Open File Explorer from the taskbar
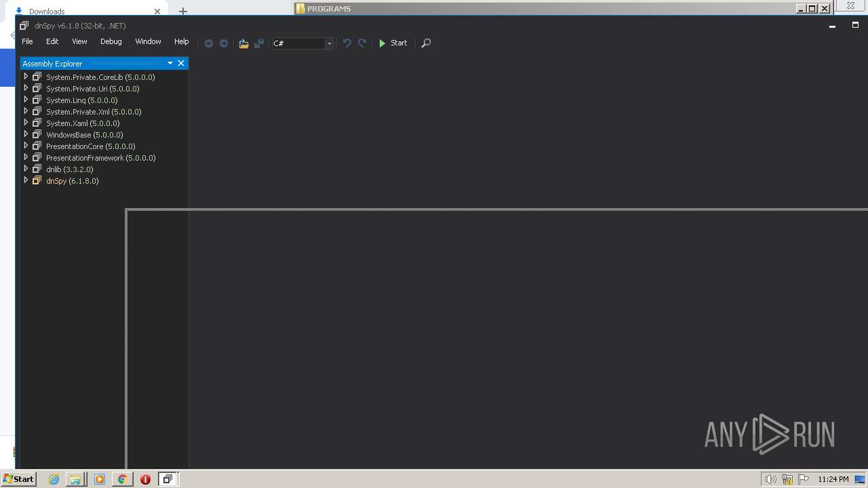Viewport: 868px width, 488px height. pyautogui.click(x=75, y=479)
